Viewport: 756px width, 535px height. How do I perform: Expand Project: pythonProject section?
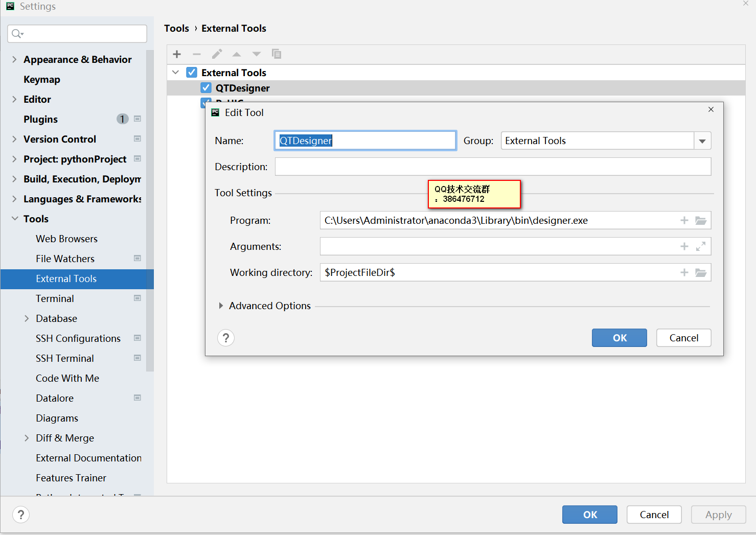14,159
